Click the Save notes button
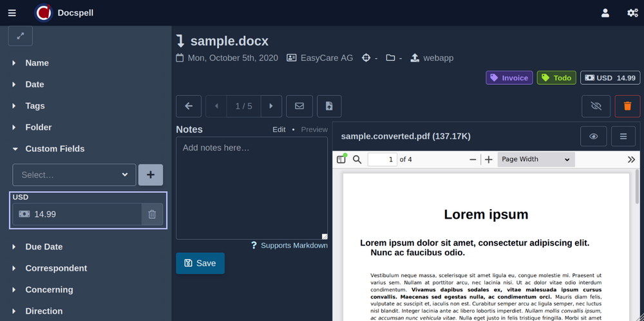 (200, 263)
